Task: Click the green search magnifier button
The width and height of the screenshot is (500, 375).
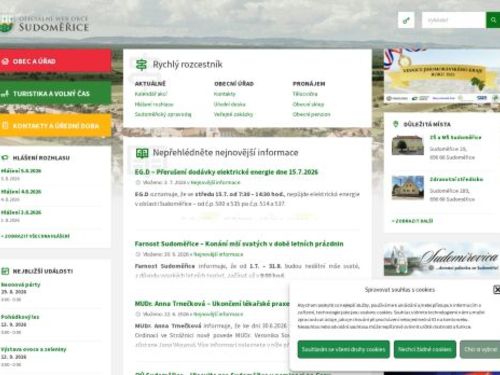Action: tap(493, 20)
